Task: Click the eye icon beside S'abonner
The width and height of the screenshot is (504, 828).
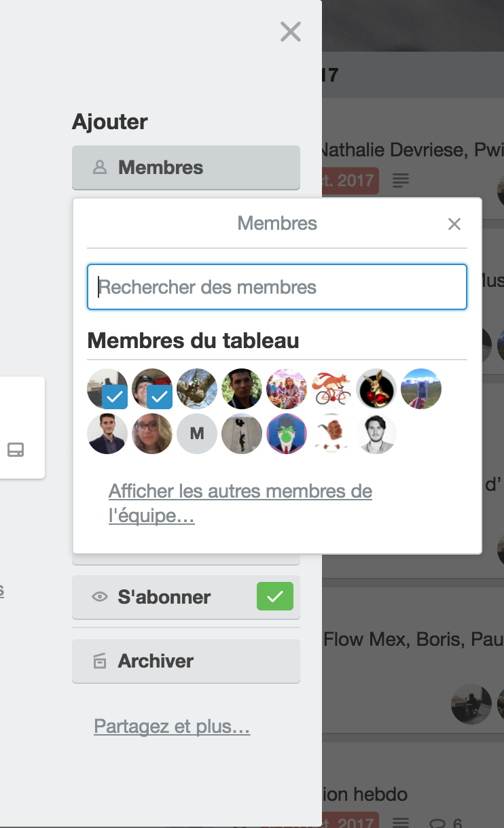Action: (100, 597)
